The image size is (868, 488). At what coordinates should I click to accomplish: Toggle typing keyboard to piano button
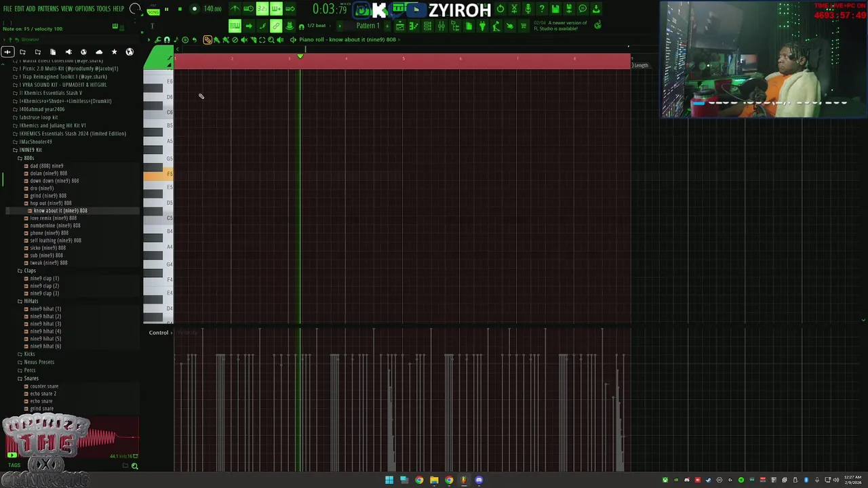235,26
